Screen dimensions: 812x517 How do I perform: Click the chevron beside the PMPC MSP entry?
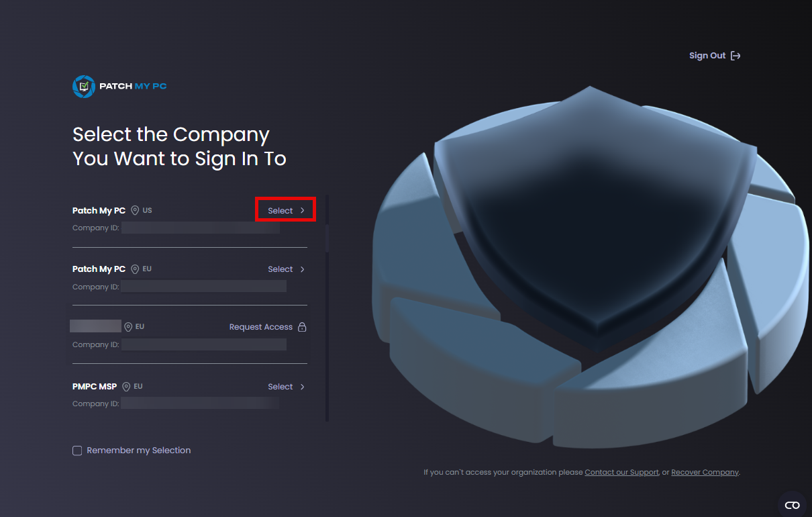pos(302,386)
